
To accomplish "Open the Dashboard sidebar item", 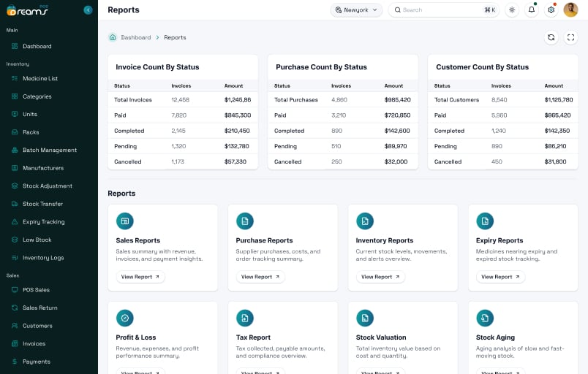I will click(x=37, y=47).
